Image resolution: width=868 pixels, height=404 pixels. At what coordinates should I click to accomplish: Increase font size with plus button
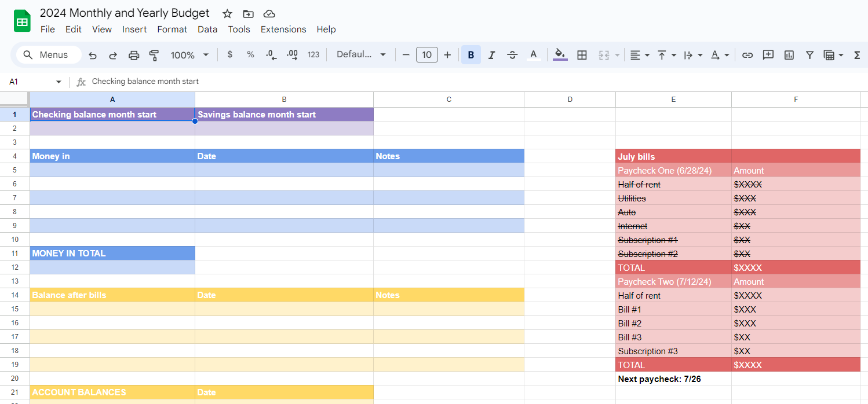click(447, 55)
